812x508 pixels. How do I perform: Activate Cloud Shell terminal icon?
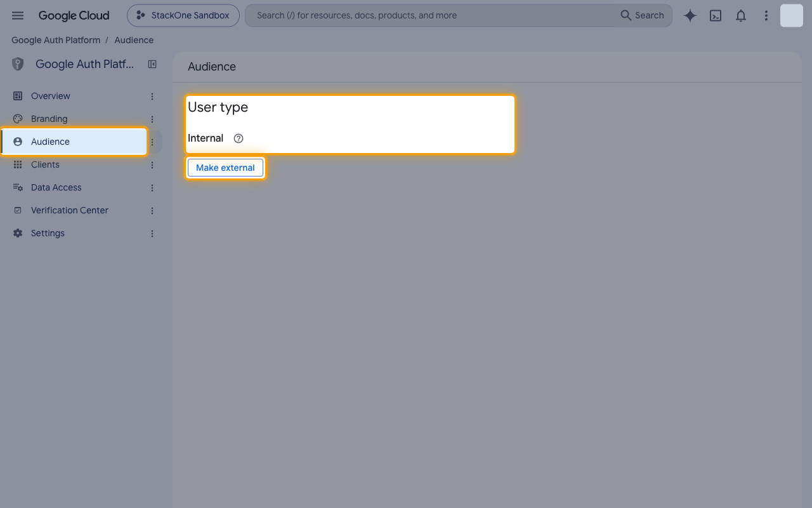(x=716, y=15)
